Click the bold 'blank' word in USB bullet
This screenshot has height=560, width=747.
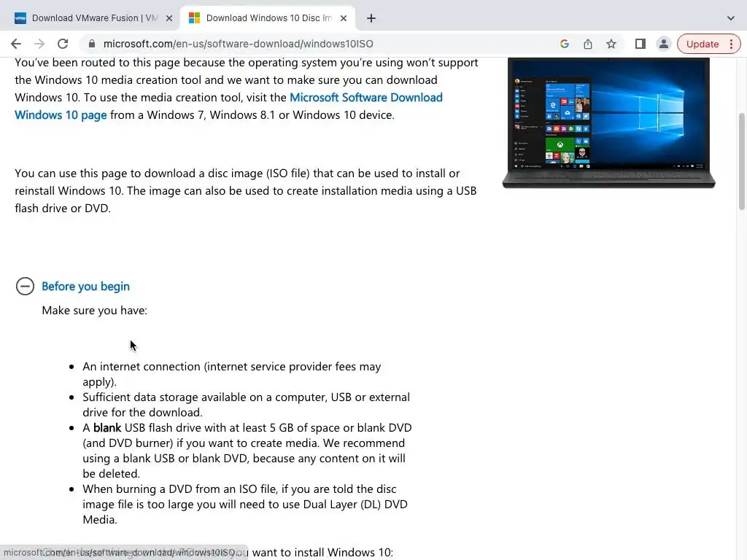[107, 427]
